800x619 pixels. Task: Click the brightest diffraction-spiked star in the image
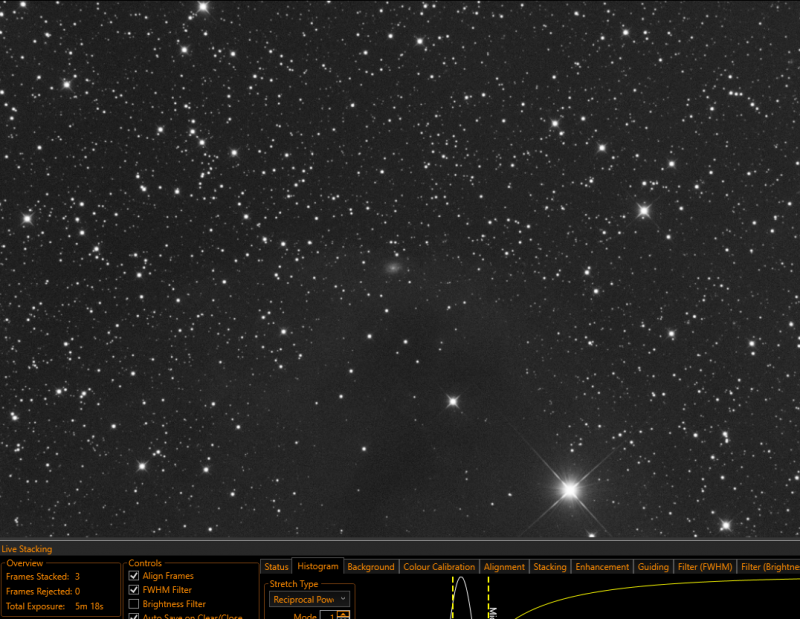570,490
